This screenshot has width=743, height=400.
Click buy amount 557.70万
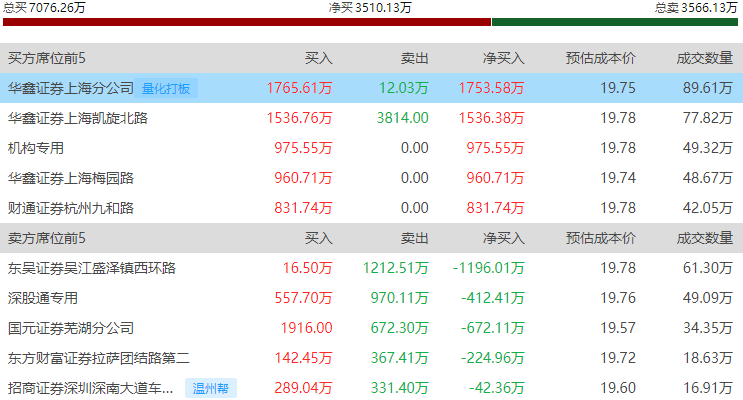pos(303,298)
